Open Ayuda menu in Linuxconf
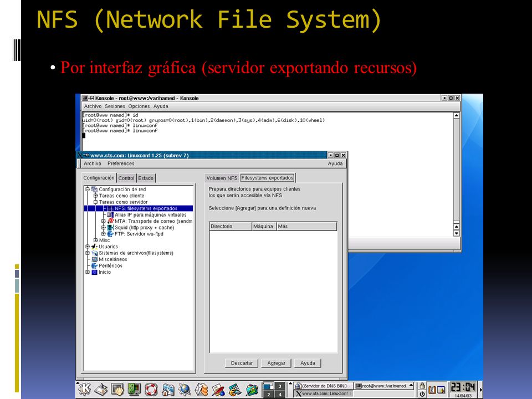This screenshot has height=399, width=532. click(335, 163)
